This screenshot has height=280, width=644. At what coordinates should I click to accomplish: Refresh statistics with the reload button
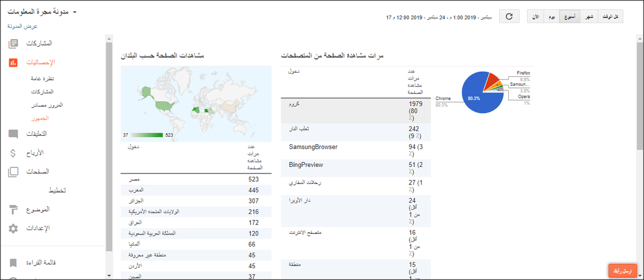click(509, 16)
